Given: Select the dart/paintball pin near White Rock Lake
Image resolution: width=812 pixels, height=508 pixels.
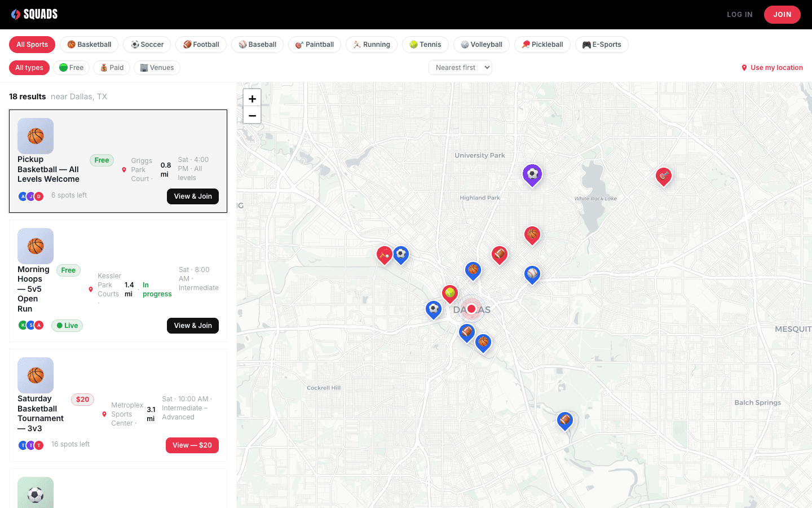Looking at the screenshot, I should point(664,176).
